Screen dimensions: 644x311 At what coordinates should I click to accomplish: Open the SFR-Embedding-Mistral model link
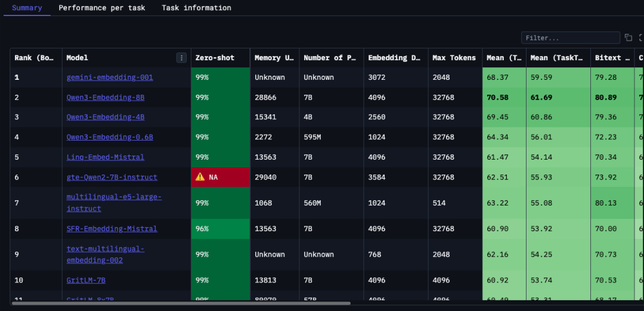(112, 229)
